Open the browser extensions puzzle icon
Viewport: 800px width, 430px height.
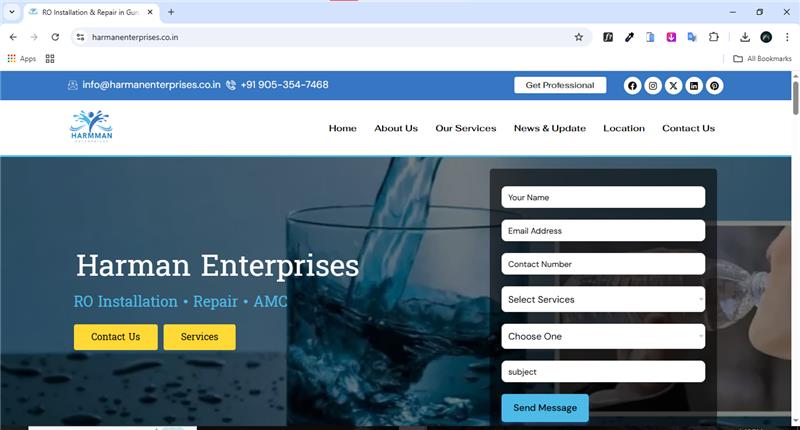click(x=713, y=37)
